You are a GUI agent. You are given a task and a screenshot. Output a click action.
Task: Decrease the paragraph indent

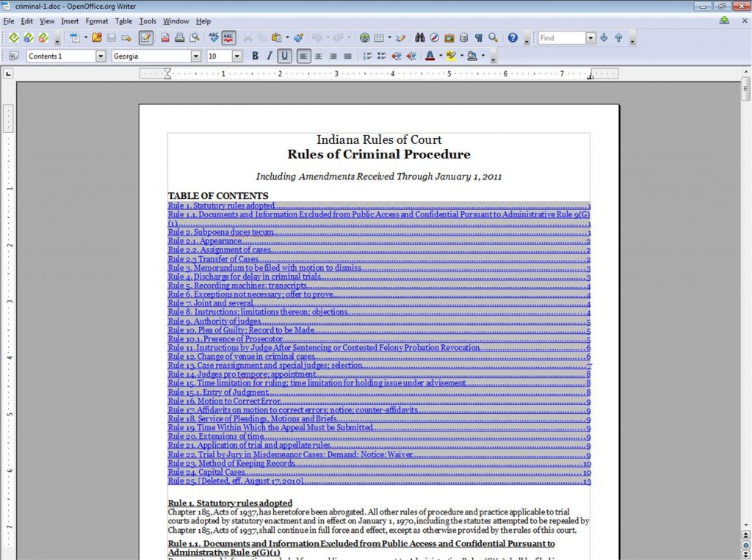click(x=396, y=56)
